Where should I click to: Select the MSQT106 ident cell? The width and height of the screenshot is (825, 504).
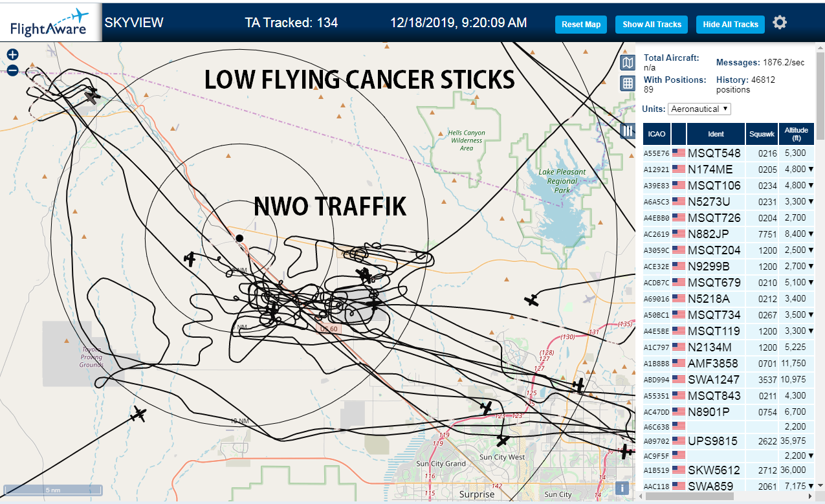(714, 186)
